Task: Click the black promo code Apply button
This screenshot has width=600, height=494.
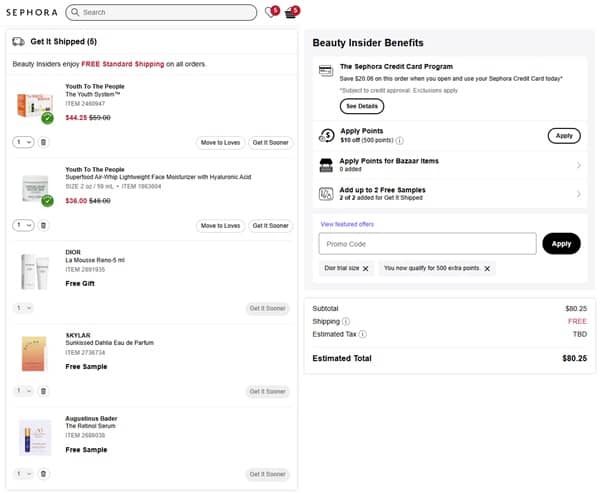Action: pyautogui.click(x=561, y=244)
